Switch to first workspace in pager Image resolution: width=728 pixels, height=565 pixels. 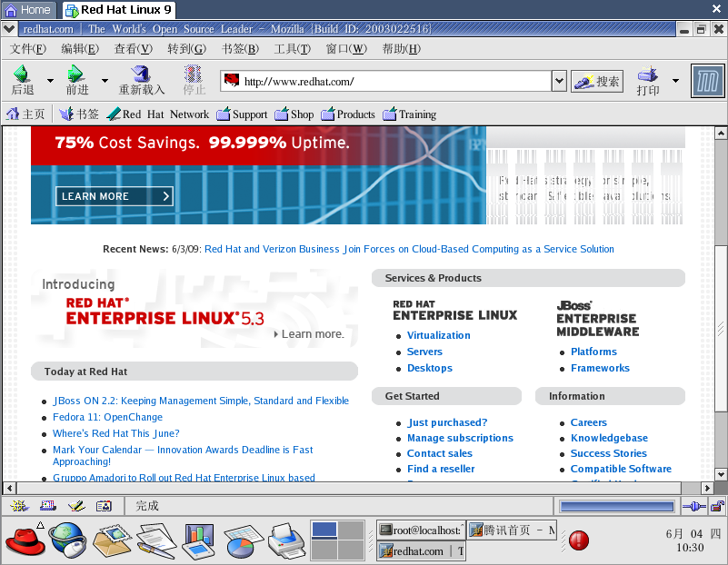pyautogui.click(x=324, y=530)
